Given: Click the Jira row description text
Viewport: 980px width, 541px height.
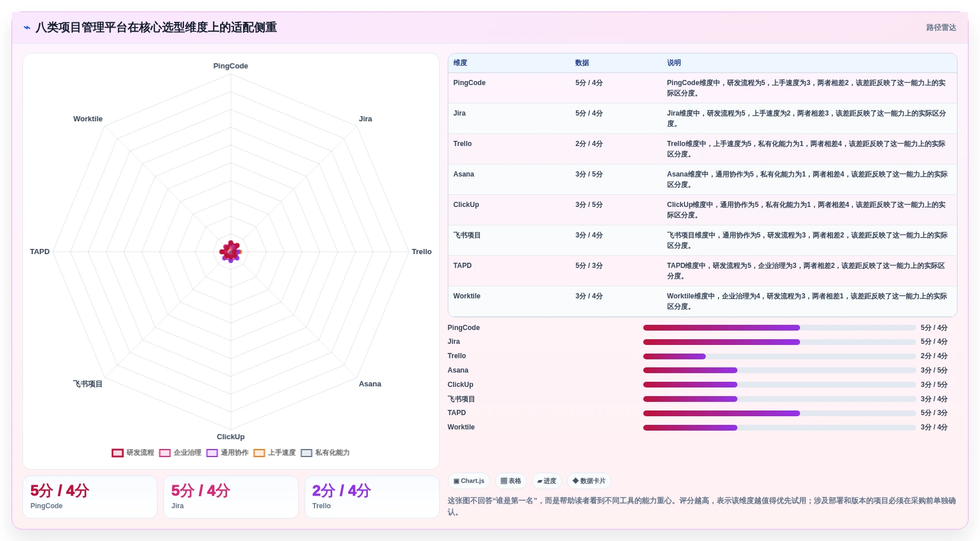Looking at the screenshot, I should click(806, 118).
